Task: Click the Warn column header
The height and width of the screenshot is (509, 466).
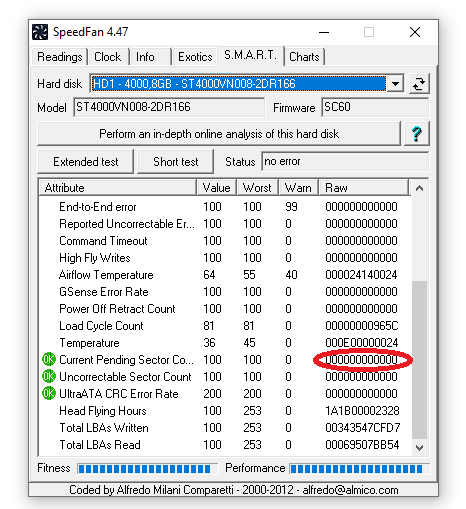Action: coord(298,188)
